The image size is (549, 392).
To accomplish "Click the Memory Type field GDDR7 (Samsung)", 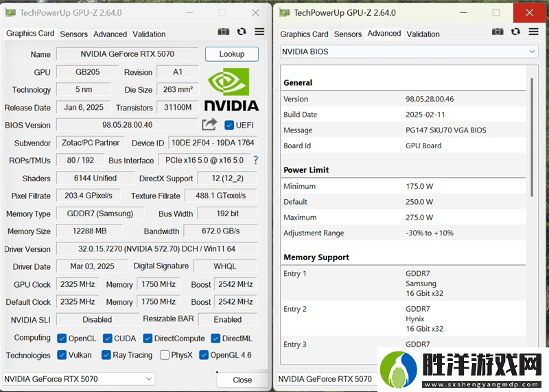I will coord(100,214).
